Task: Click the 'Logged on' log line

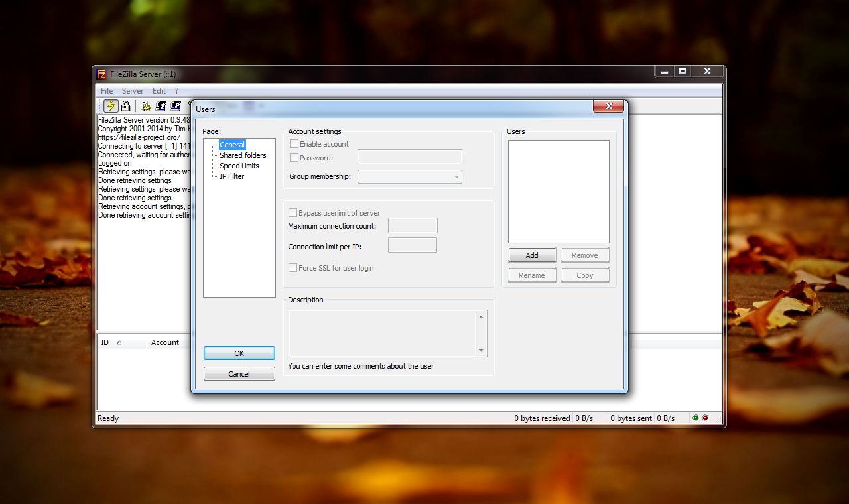Action: (115, 163)
